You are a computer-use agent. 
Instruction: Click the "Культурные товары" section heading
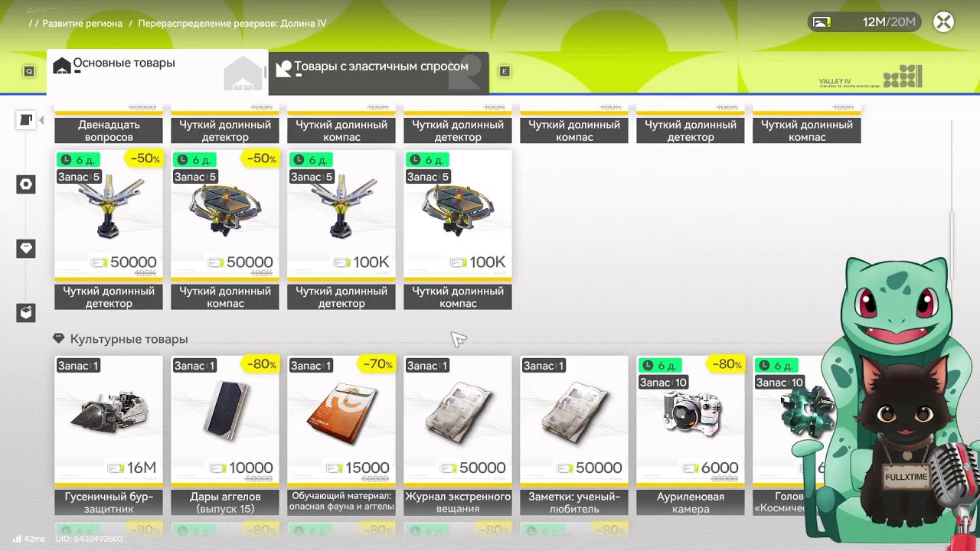click(x=129, y=339)
